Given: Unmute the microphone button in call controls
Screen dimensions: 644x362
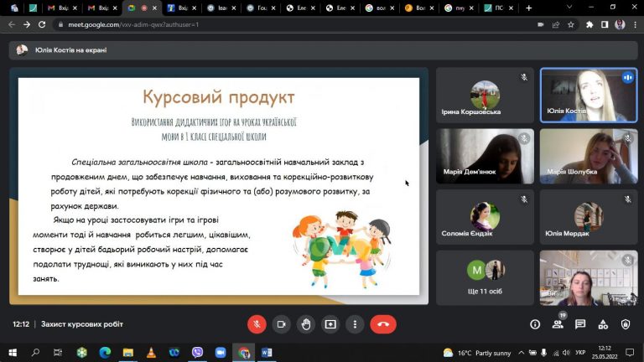Looking at the screenshot, I should (257, 324).
